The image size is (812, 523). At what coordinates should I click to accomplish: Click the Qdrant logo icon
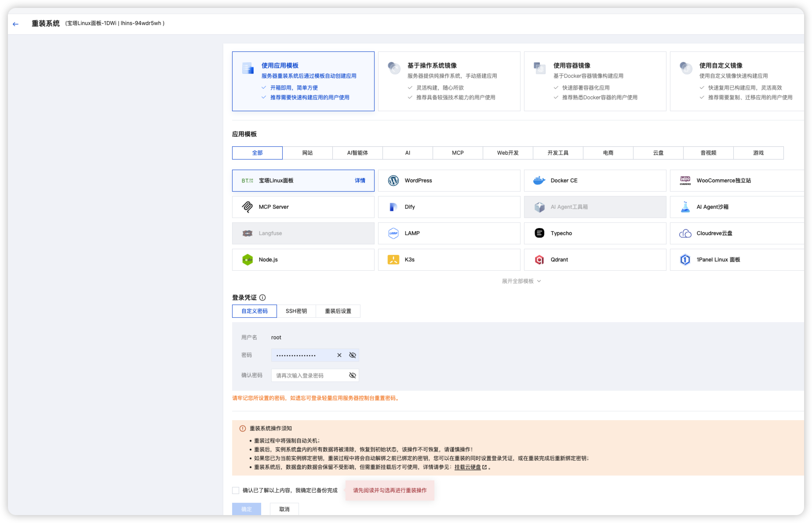(x=539, y=260)
